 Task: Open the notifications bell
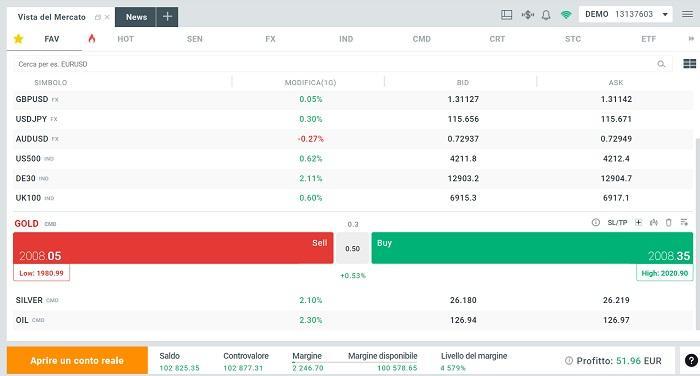[x=546, y=15]
